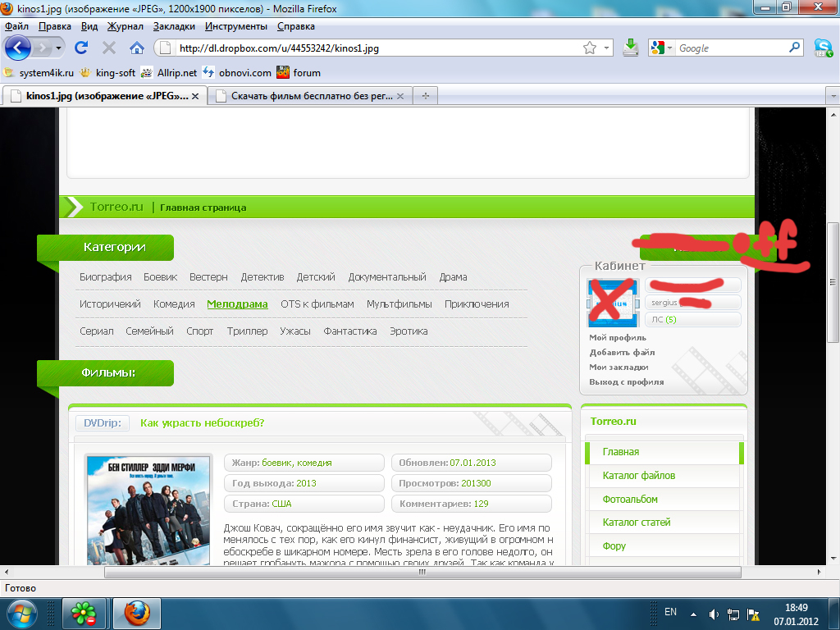Open the Action Center flag icon
840x630 pixels.
tap(753, 614)
